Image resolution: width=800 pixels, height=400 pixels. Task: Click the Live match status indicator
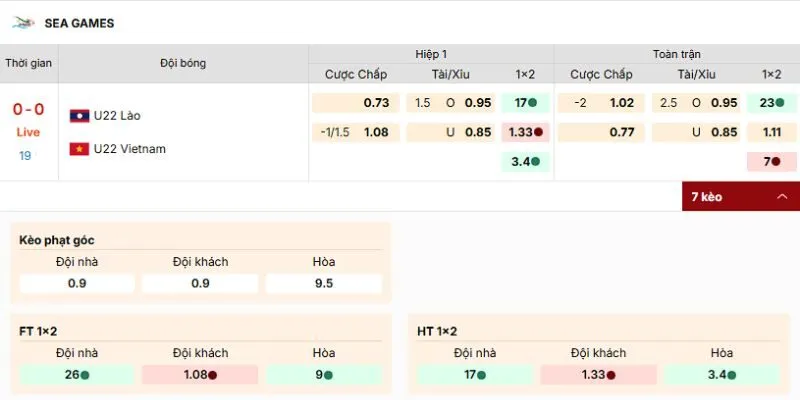coord(28,132)
